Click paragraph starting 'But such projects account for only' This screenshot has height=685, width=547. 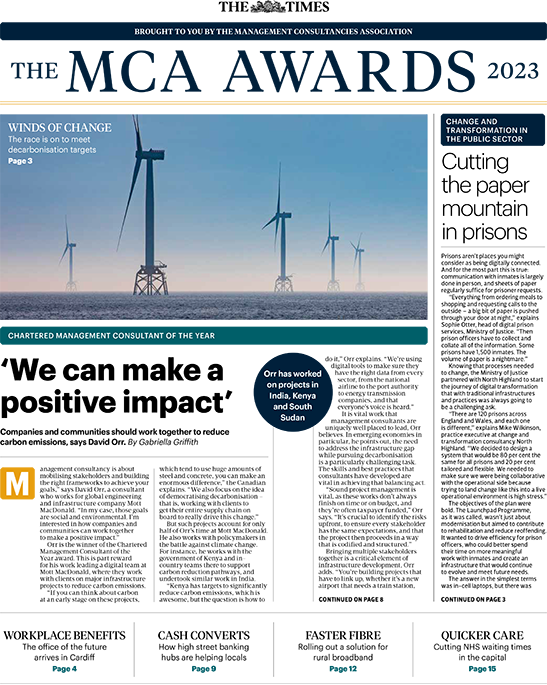pos(213,551)
